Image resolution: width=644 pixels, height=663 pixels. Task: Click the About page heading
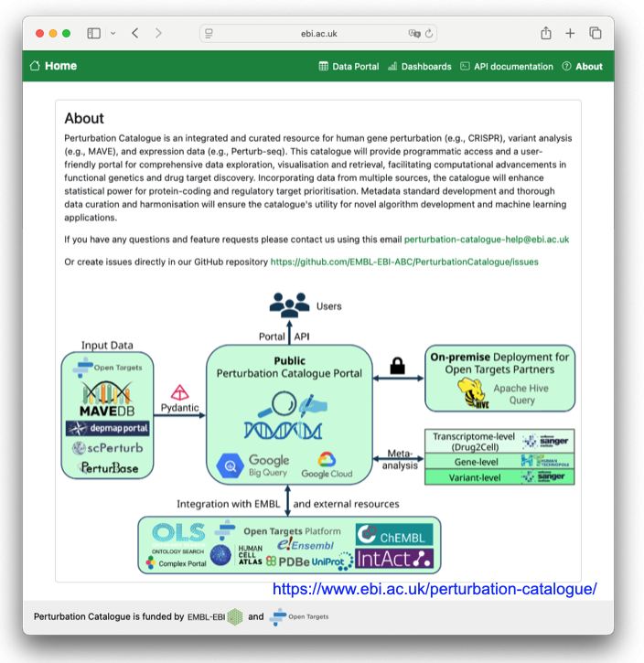pos(84,118)
